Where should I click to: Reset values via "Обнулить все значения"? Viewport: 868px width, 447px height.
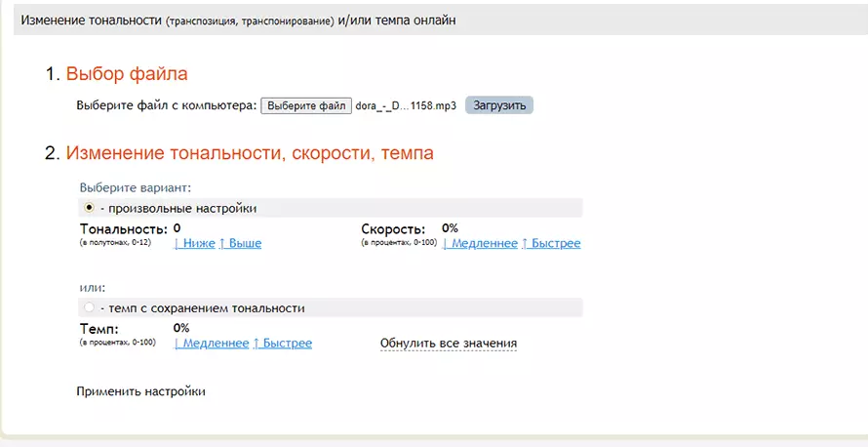click(448, 344)
